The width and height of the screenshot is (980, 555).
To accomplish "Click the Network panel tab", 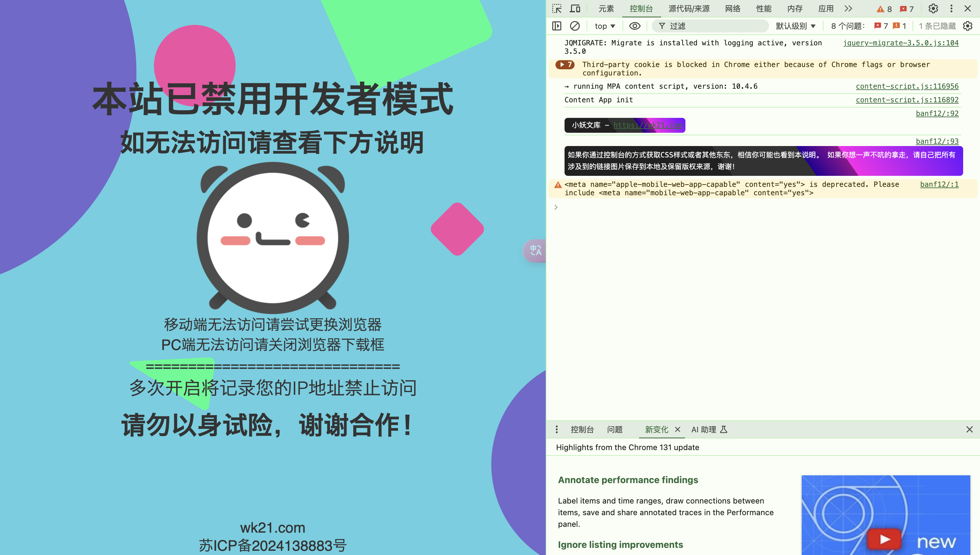I will (732, 8).
